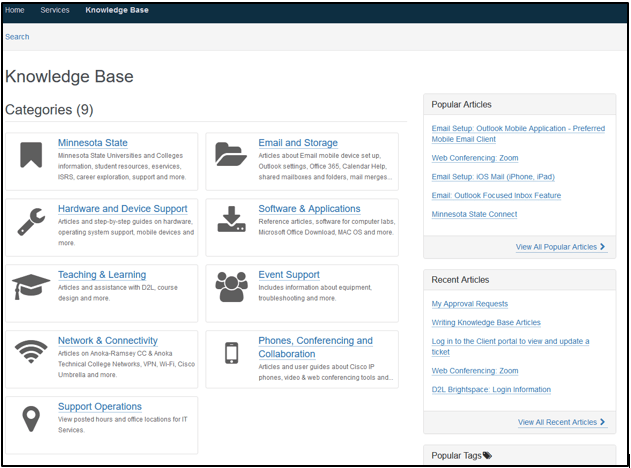631x468 pixels.
Task: Click the bookmark icon for Minnesota State
Action: [x=31, y=155]
